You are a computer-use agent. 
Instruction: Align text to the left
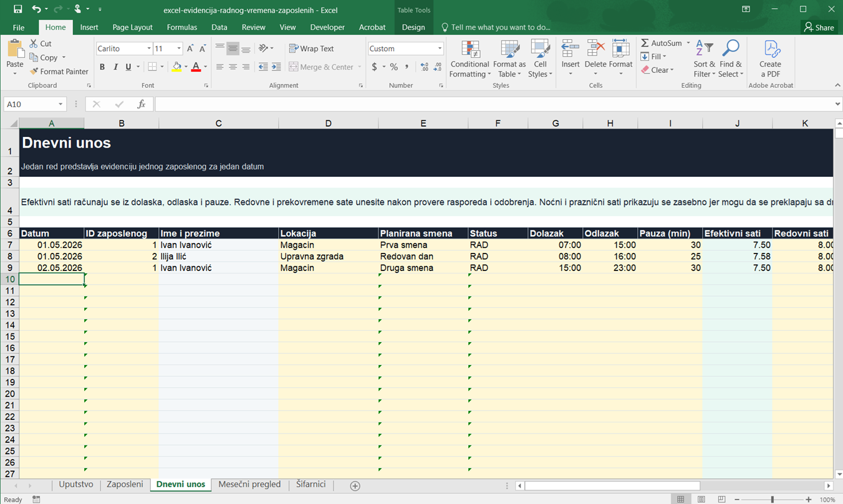(x=219, y=67)
